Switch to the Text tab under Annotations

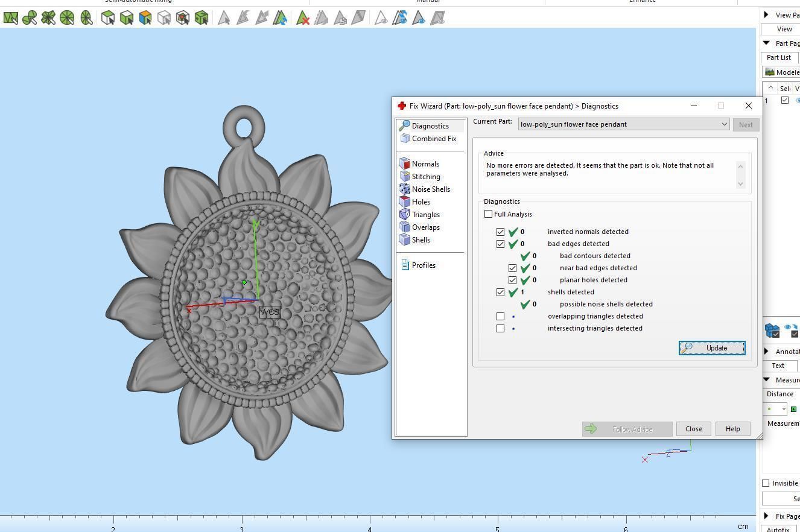779,366
